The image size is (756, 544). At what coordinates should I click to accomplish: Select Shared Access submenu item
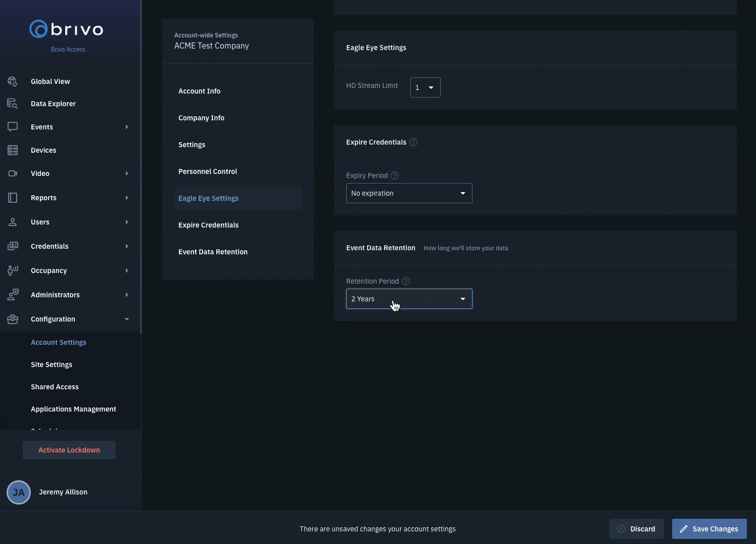pos(55,387)
